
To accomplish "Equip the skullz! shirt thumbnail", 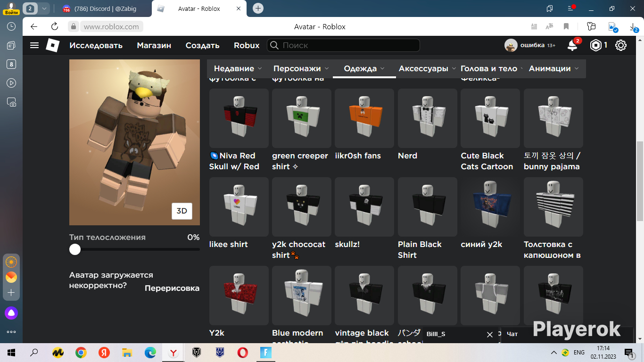I will pos(364,207).
